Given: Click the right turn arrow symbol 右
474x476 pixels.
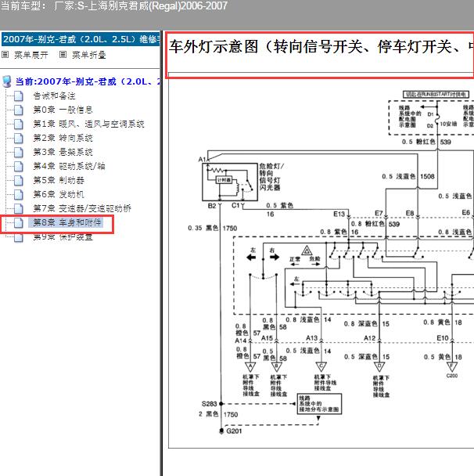Looking at the screenshot, I should coord(275,257).
